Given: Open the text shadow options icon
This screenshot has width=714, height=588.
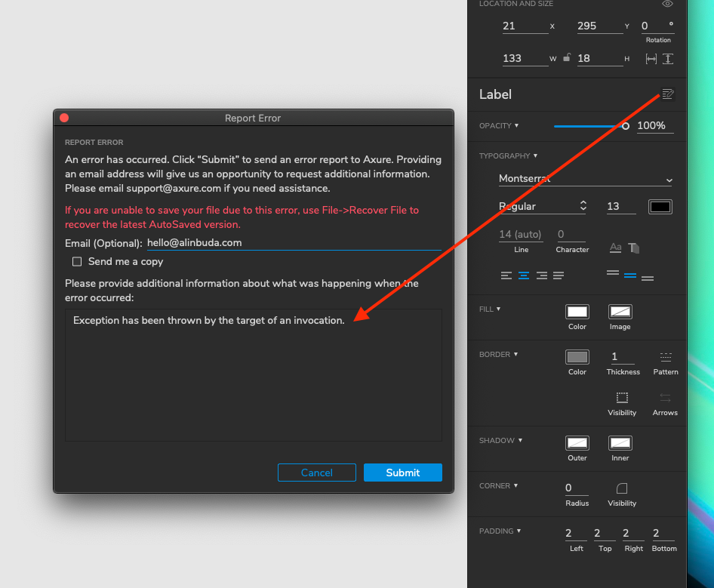Looking at the screenshot, I should [634, 248].
